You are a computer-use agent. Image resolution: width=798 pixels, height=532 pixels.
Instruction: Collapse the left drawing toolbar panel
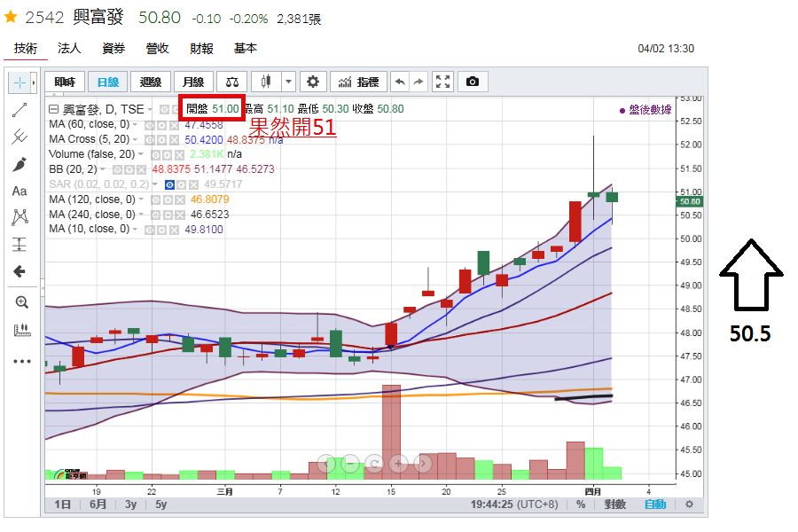click(43, 288)
